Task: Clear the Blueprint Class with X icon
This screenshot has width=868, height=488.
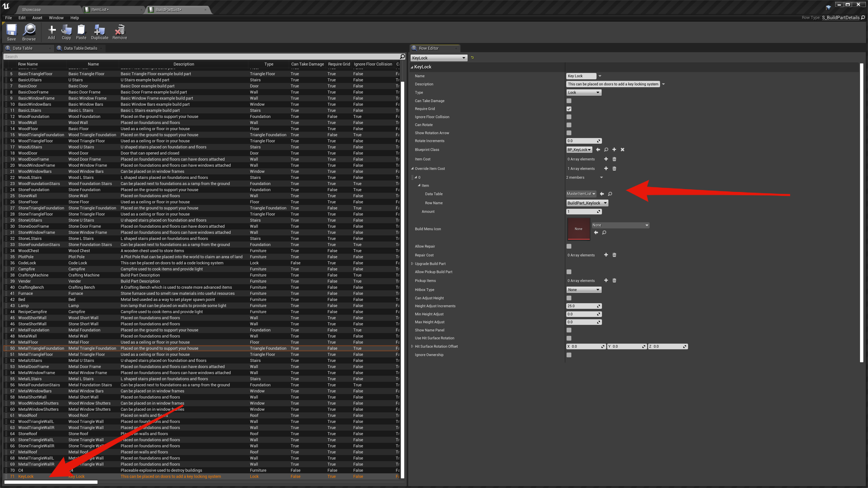Action: (622, 150)
